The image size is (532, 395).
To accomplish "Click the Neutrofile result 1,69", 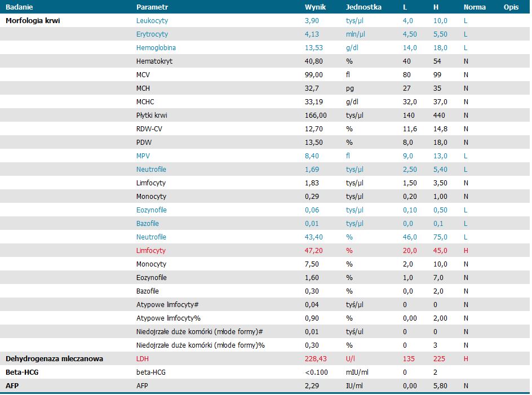I will [312, 170].
